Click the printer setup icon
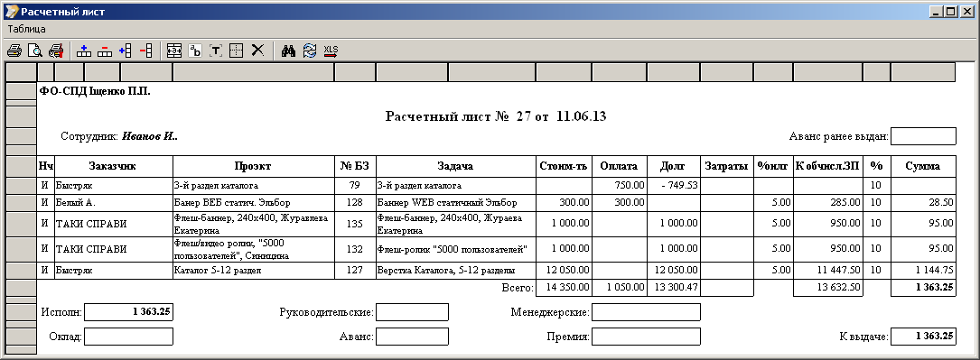980x360 pixels. point(56,51)
